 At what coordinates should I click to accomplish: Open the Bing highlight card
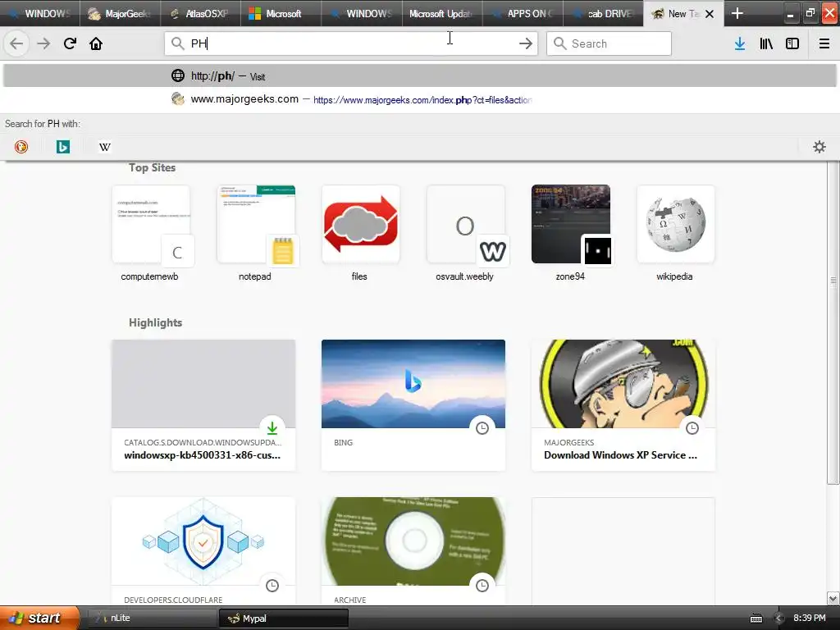pos(413,405)
